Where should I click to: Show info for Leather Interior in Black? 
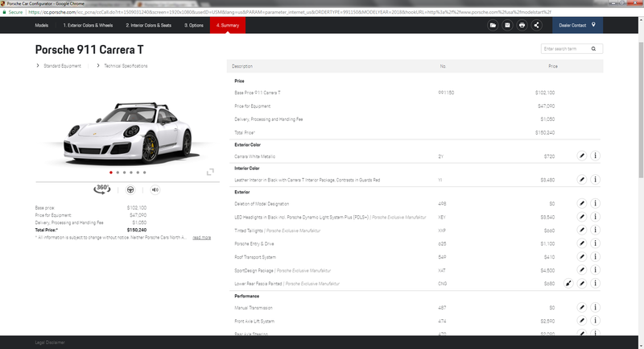click(x=595, y=180)
